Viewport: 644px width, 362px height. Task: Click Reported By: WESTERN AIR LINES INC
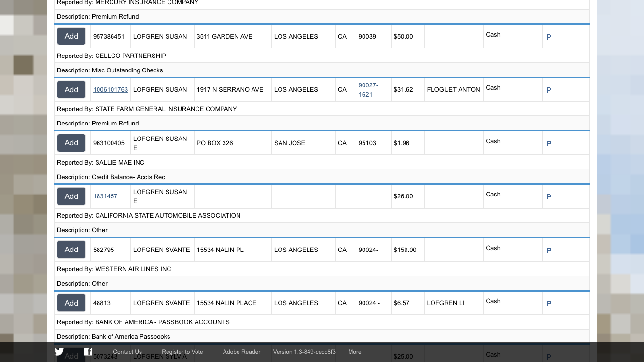click(x=322, y=269)
